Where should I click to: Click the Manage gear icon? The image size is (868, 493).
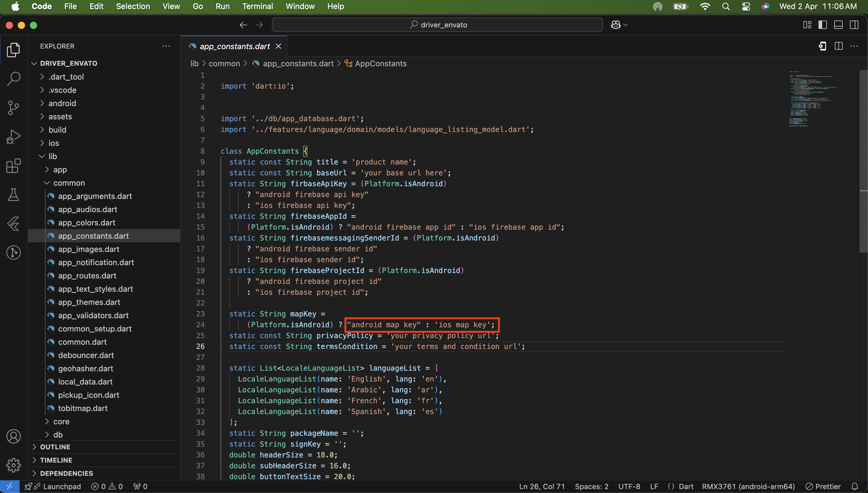pos(14,465)
